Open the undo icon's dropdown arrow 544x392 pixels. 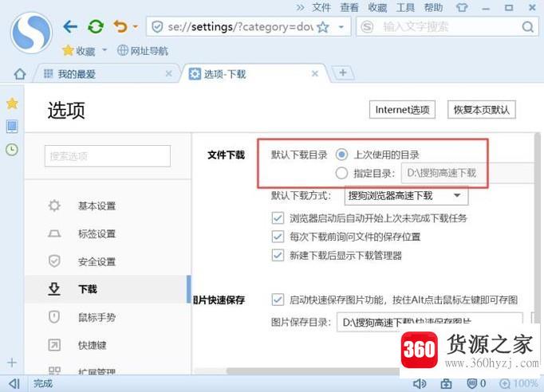pyautogui.click(x=136, y=26)
